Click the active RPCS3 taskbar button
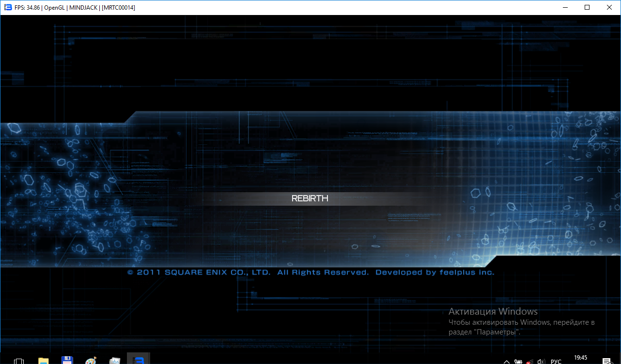 [x=139, y=360]
